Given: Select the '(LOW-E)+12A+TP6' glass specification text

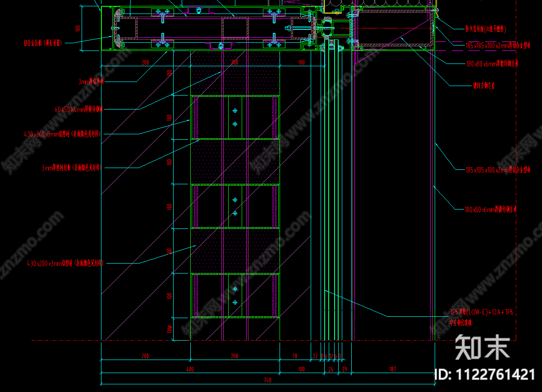Looking at the screenshot, I should click(x=490, y=312).
